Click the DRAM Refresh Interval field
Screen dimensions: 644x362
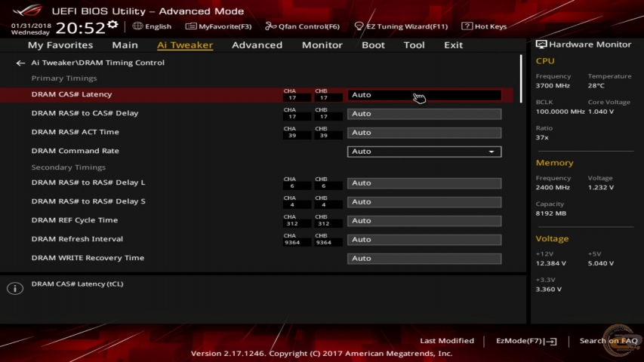[x=424, y=240]
